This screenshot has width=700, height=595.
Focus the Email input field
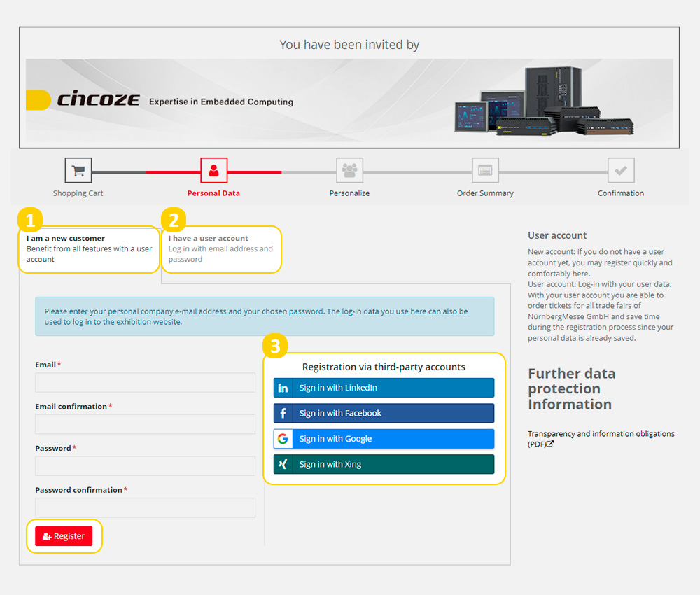[x=145, y=382]
